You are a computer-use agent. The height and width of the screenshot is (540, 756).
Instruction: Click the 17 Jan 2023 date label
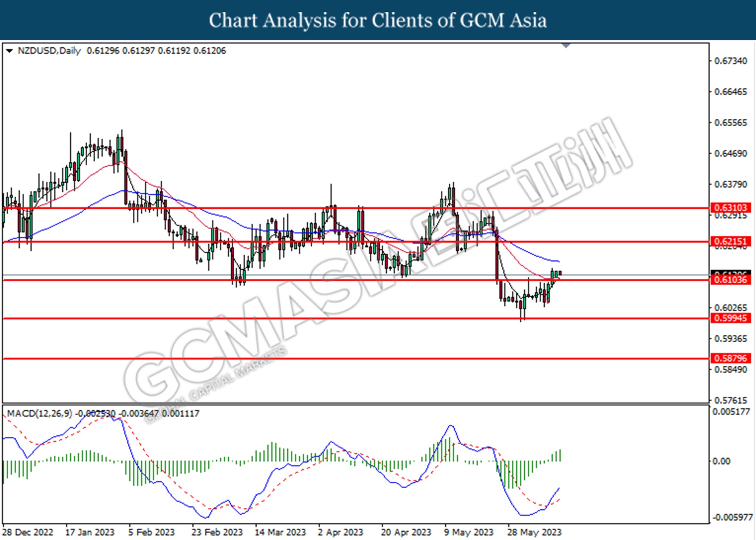pyautogui.click(x=90, y=532)
